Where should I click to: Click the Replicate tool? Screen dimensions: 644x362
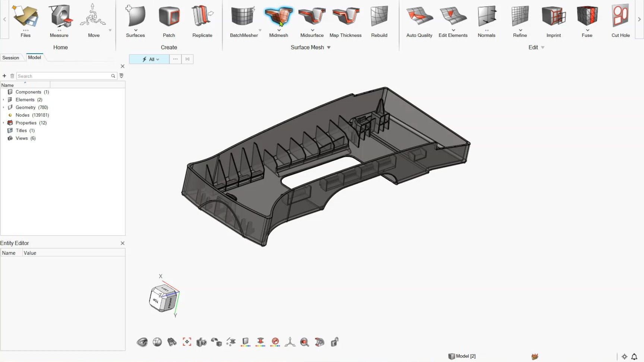(202, 21)
